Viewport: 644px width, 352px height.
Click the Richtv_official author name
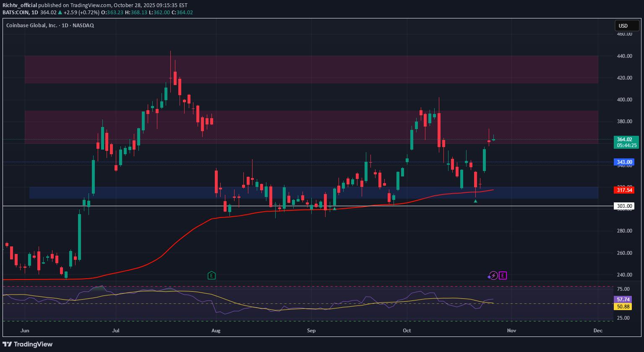pos(20,5)
